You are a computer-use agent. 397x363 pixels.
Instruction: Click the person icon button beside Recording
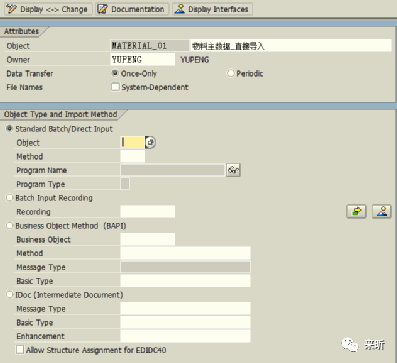point(382,211)
